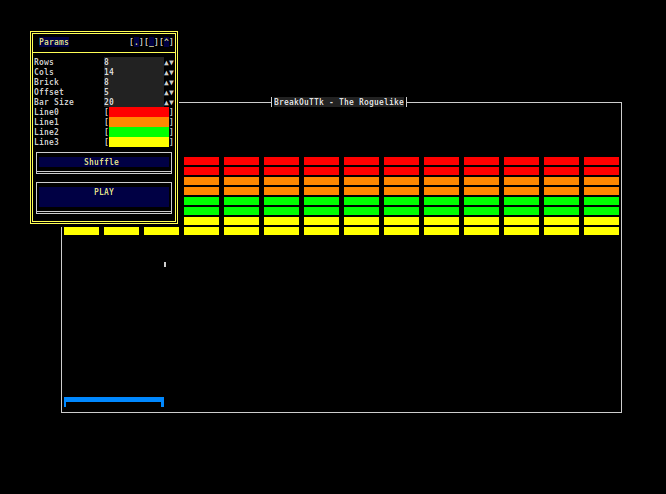666x494 pixels.
Task: Increase Cols with the up arrow
Action: 166,72
